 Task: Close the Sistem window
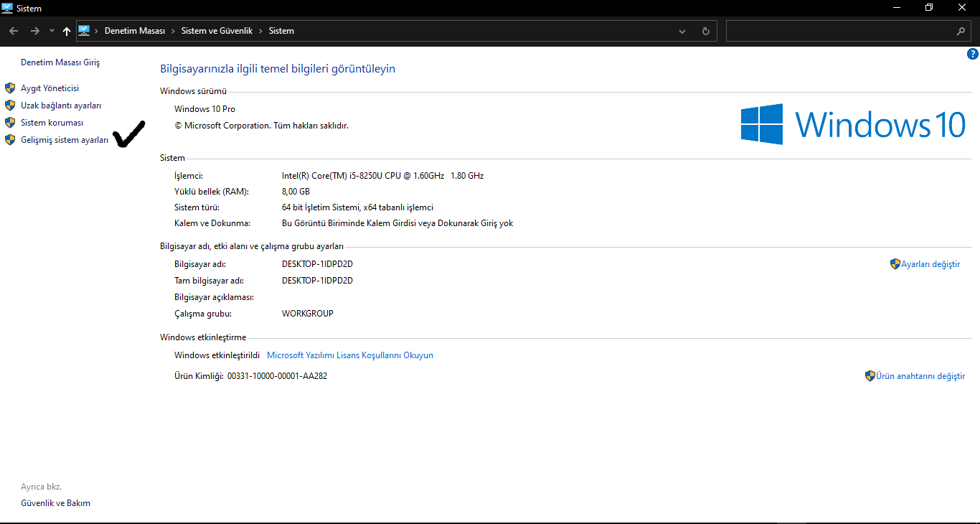pos(962,8)
